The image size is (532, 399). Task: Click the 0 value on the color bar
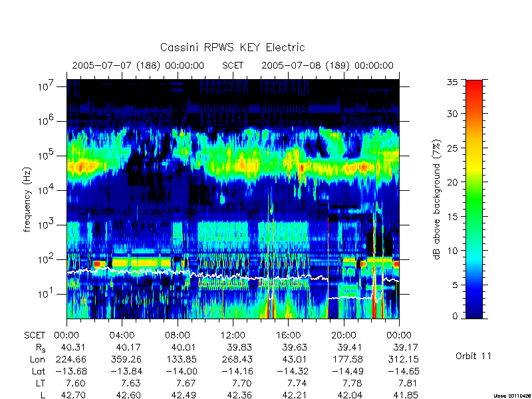(x=455, y=316)
